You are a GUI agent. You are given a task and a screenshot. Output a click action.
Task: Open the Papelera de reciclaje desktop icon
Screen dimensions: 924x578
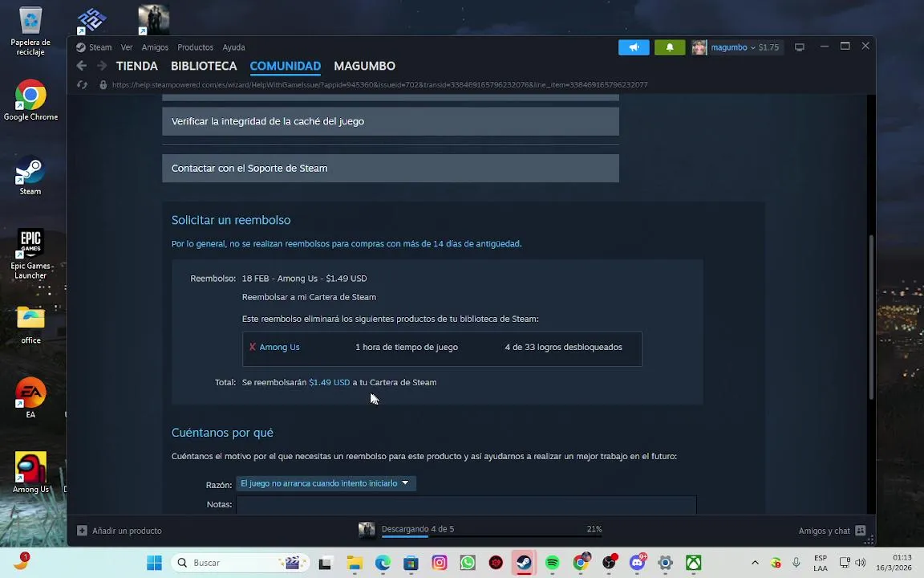coord(30,32)
